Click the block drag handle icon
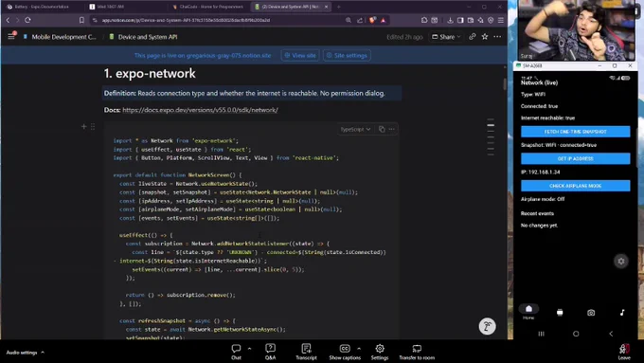Screen dimensions: 644x363 93,127
